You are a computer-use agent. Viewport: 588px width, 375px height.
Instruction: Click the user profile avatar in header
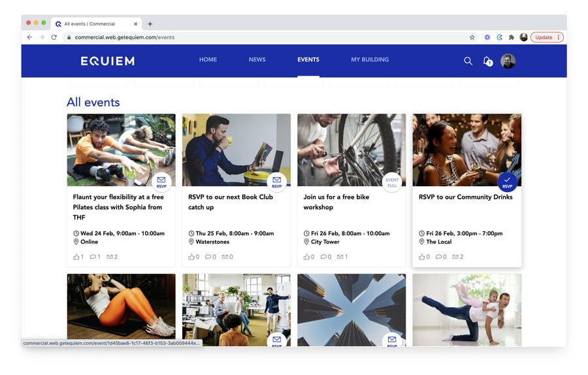click(508, 61)
